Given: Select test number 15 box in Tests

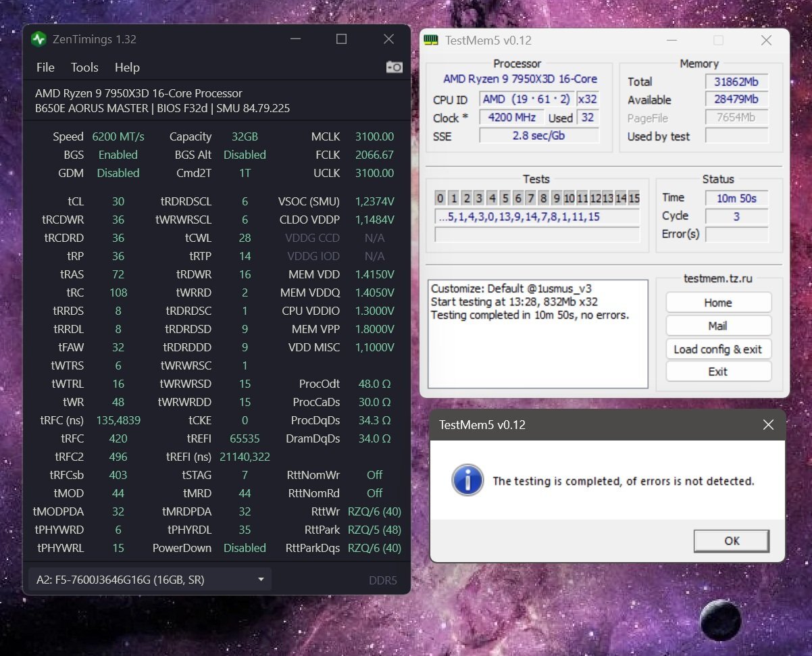Looking at the screenshot, I should [x=634, y=198].
